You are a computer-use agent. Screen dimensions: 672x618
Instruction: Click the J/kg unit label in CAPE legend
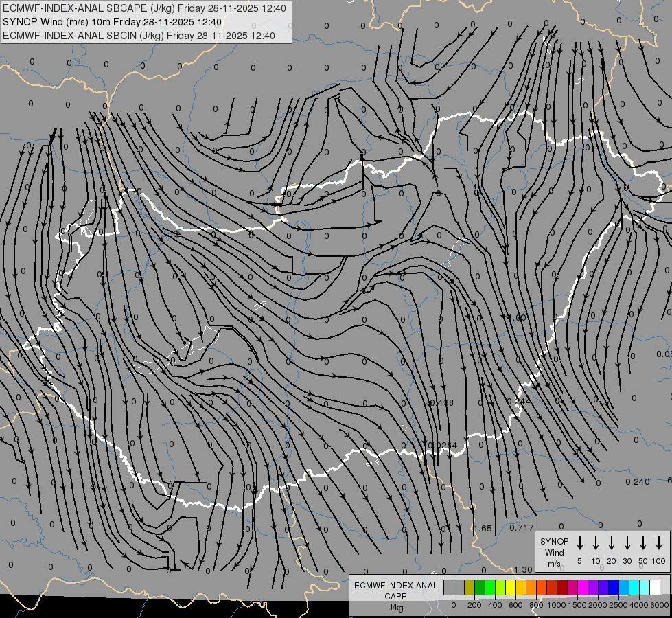pyautogui.click(x=395, y=608)
